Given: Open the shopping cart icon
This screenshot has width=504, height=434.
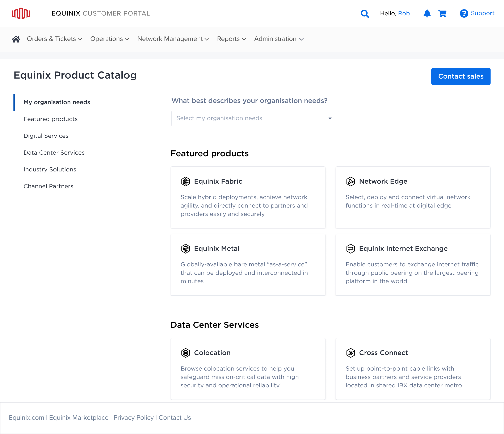Looking at the screenshot, I should [442, 14].
